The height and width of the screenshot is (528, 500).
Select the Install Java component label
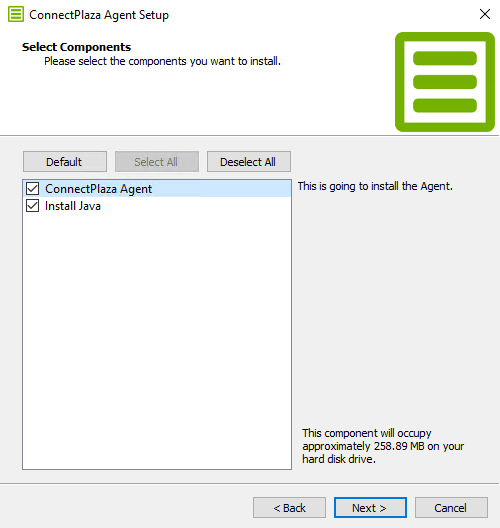click(73, 206)
